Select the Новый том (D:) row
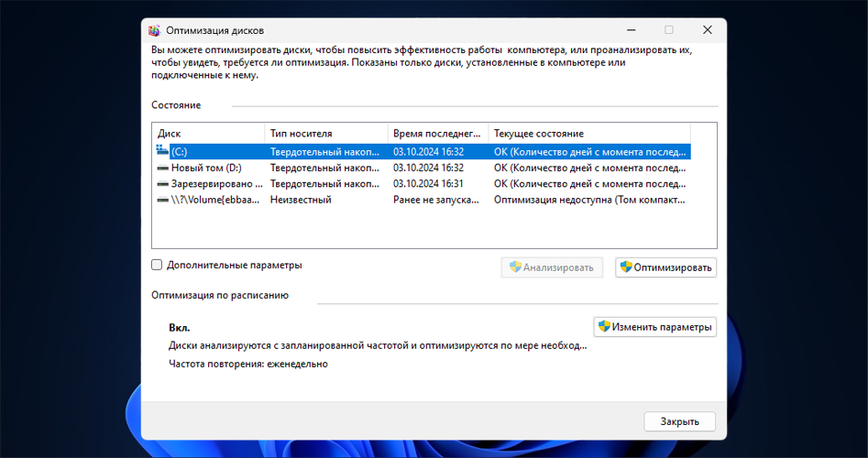 422,168
